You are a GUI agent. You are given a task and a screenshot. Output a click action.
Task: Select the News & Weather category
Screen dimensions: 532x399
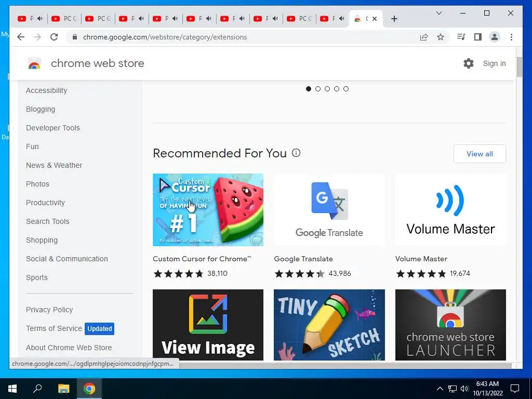tap(54, 165)
